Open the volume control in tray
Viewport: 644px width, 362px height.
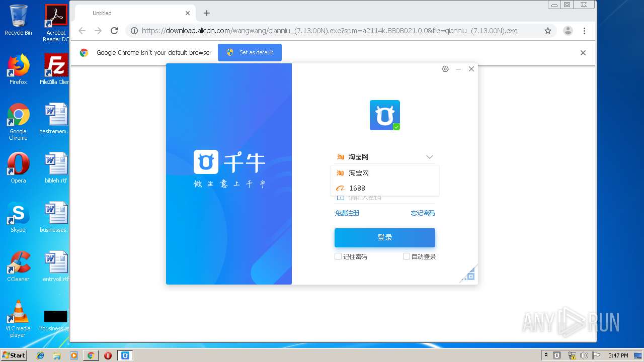tap(584, 355)
